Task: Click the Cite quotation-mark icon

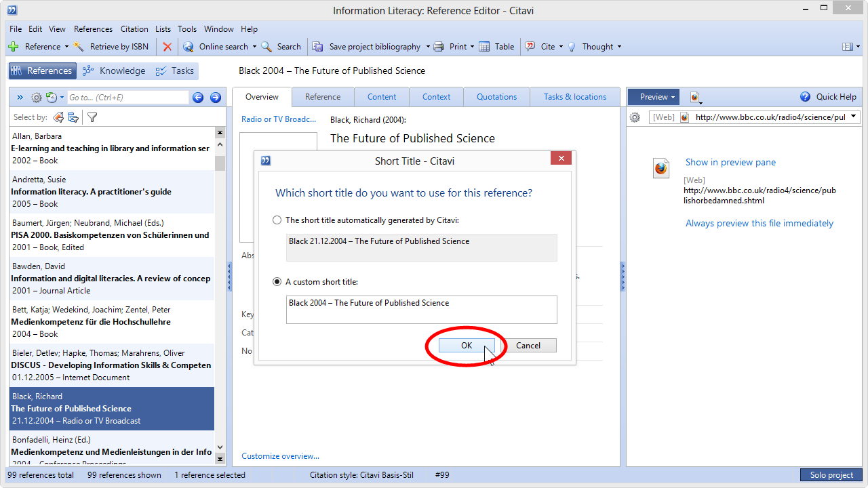Action: point(530,47)
